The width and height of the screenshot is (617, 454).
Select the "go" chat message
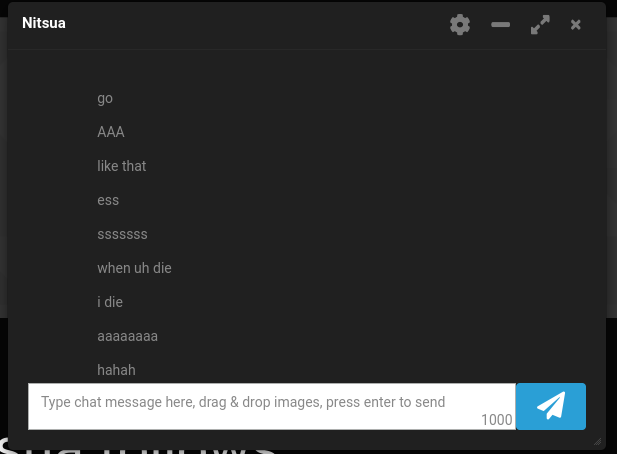[105, 98]
